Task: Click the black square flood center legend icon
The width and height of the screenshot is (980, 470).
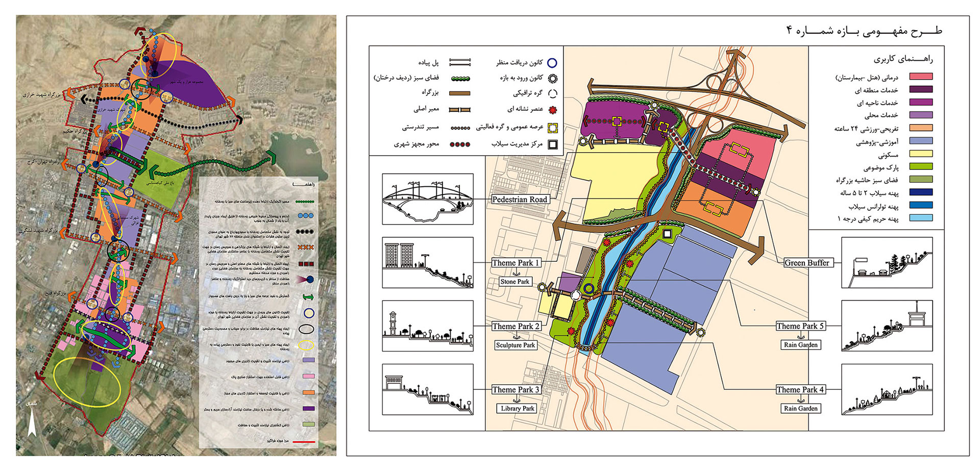Action: (x=552, y=144)
